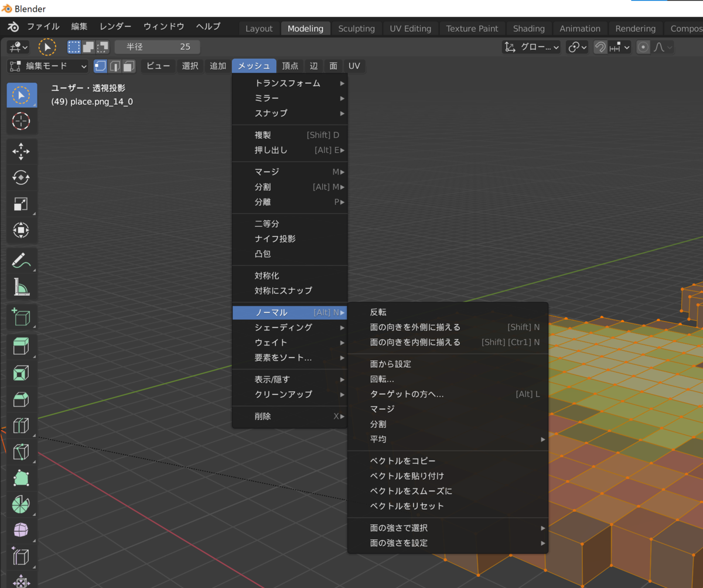Select the Knife tool

[22, 452]
